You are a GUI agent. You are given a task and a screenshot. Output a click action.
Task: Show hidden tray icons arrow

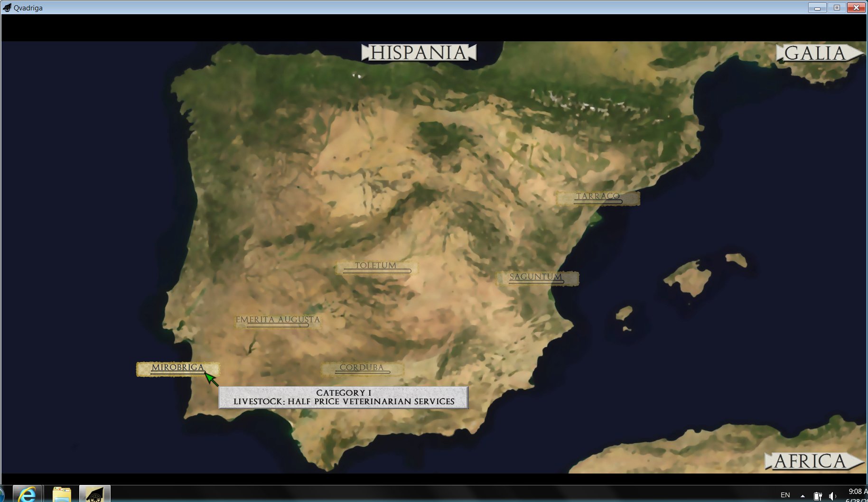click(x=803, y=496)
